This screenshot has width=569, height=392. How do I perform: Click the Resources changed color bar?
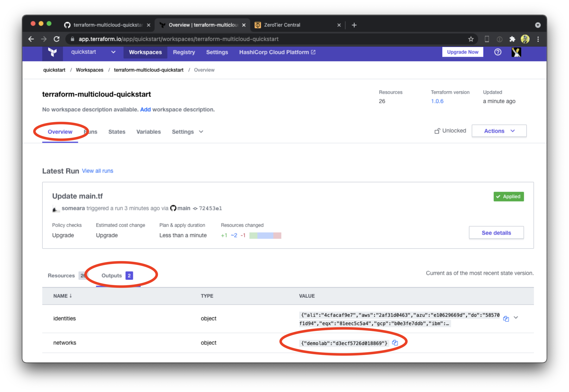pos(265,236)
